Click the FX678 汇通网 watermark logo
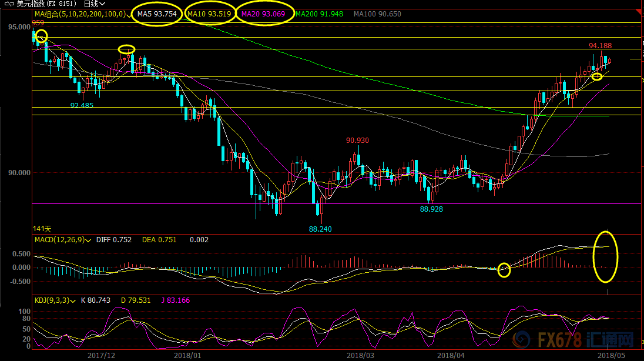The image size is (644, 361). 573,340
